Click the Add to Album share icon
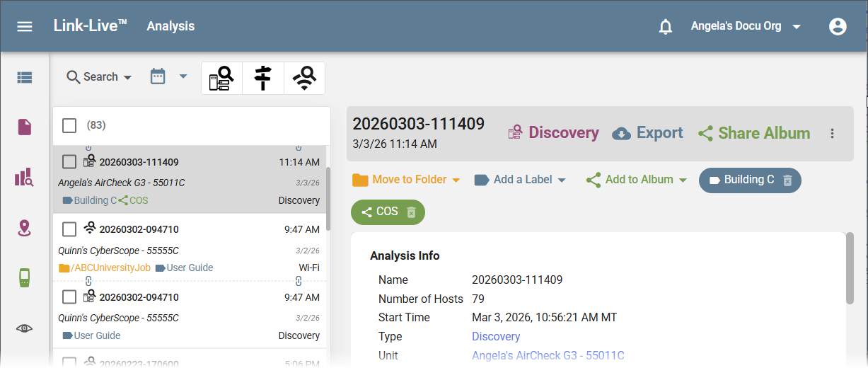Image resolution: width=868 pixels, height=368 pixels. click(x=594, y=180)
